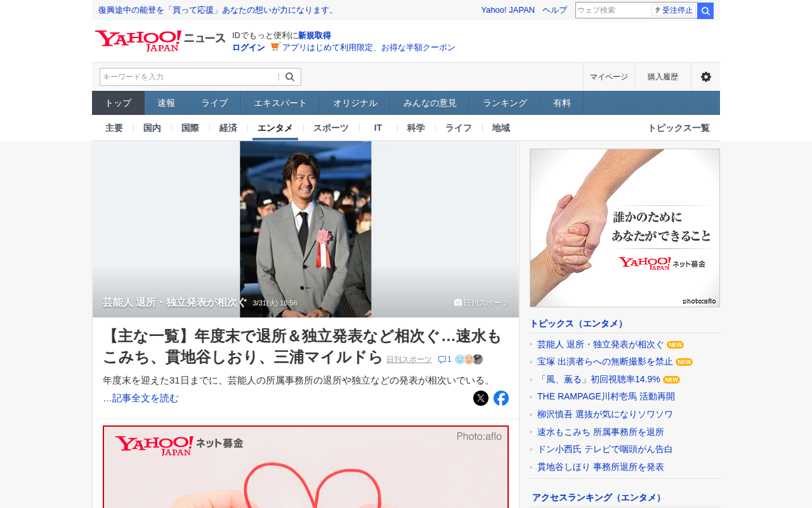Click the トピックス（エンタメ） heading

pos(579,323)
